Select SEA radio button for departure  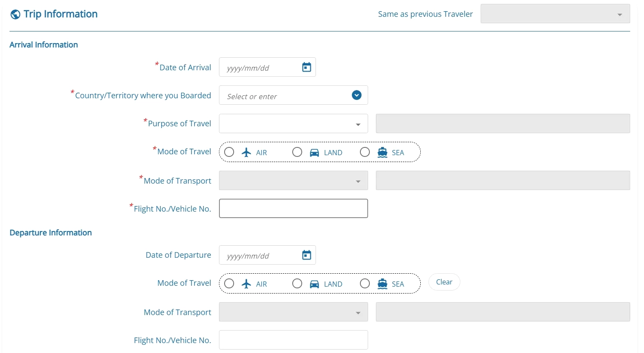365,284
